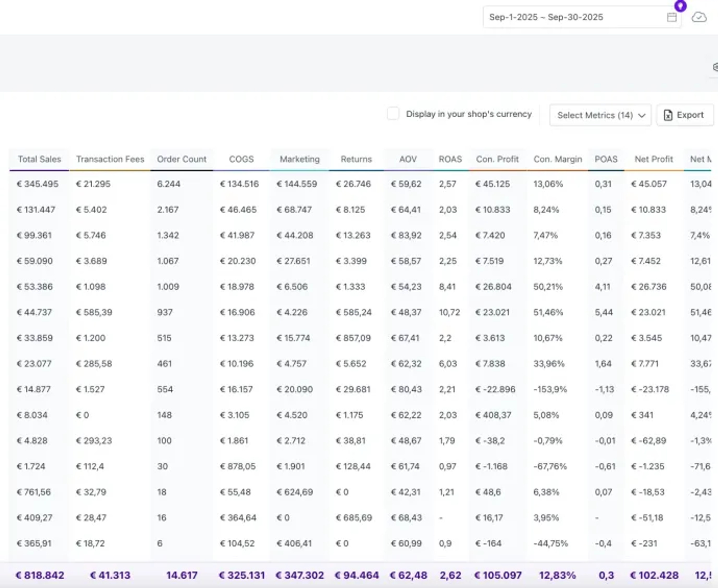
Task: Open the Select Metrics (14) dropdown
Action: (x=600, y=115)
